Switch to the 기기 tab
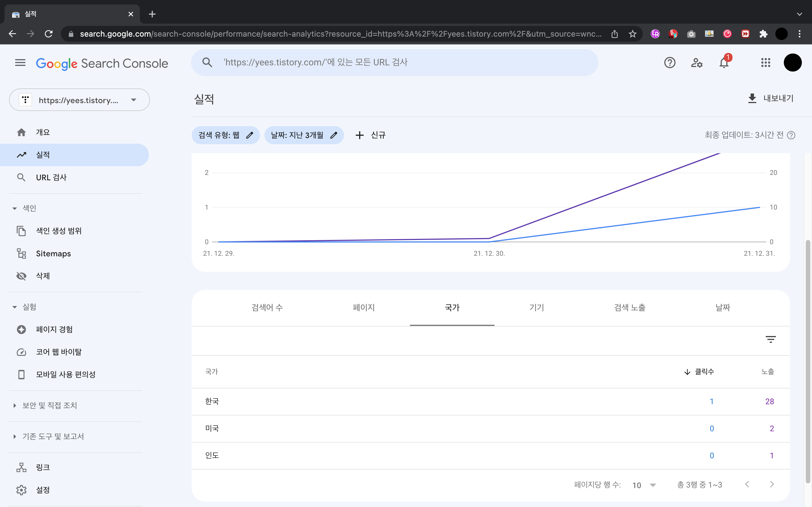Screen dimensions: 812x507 click(x=536, y=308)
